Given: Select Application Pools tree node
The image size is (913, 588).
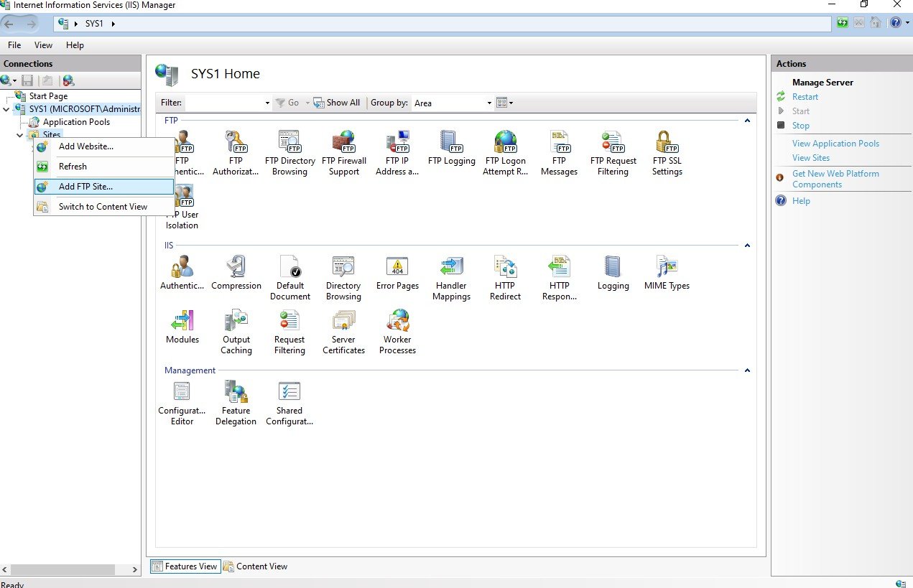Looking at the screenshot, I should 76,122.
